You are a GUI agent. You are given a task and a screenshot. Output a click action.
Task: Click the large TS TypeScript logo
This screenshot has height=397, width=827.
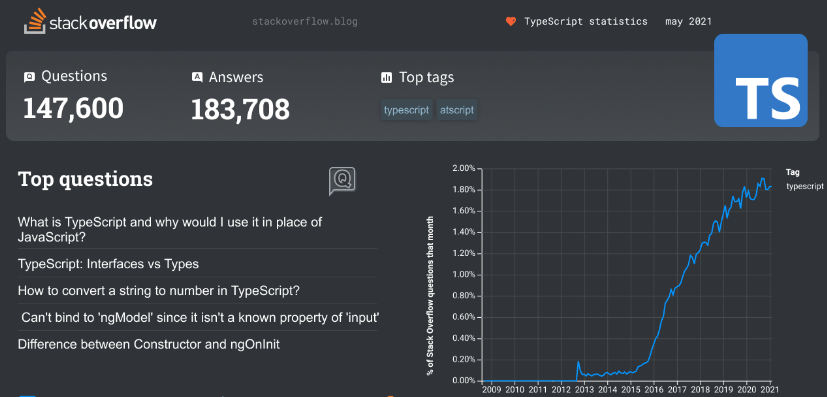[761, 80]
